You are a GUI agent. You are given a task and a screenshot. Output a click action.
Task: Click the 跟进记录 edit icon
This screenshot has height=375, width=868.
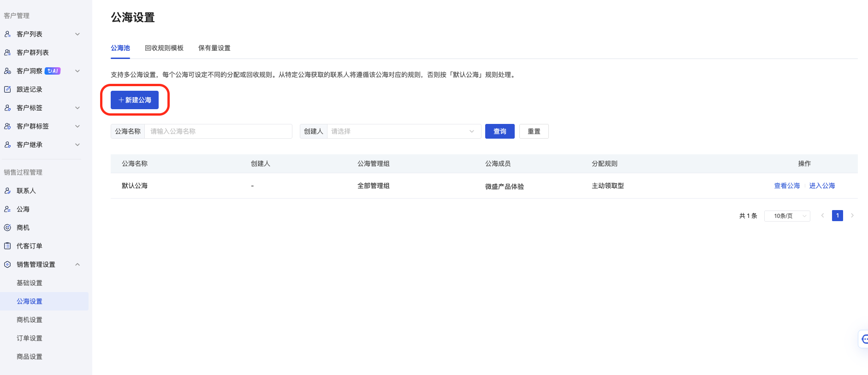(x=7, y=89)
